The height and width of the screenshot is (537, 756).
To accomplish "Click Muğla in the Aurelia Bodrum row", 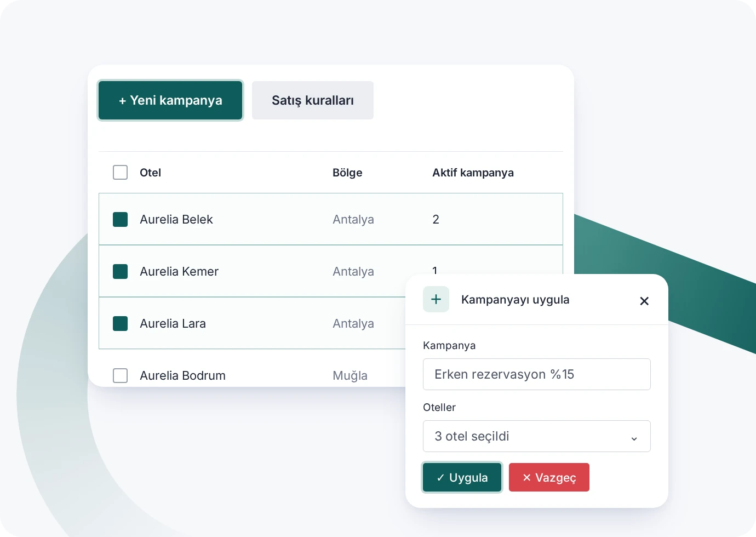I will (x=350, y=376).
